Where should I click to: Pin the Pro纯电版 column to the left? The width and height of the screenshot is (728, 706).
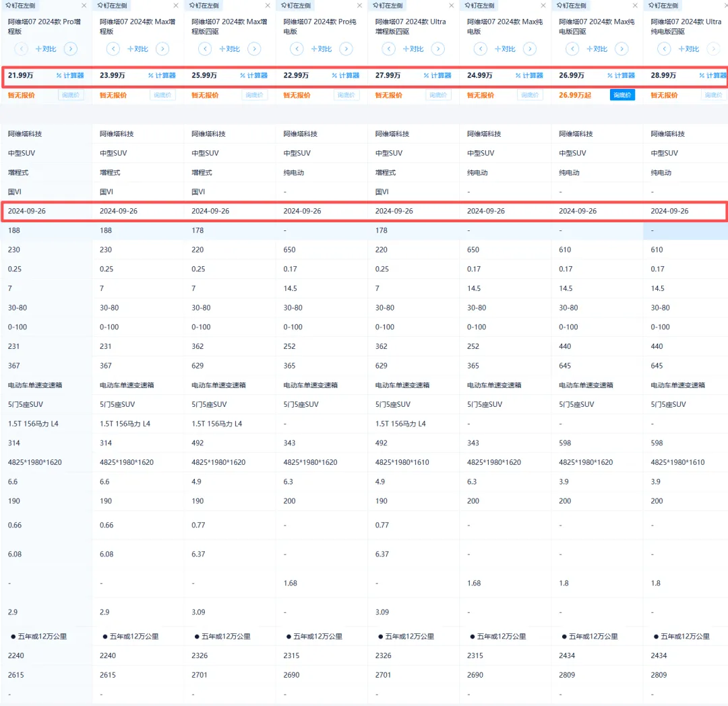[296, 5]
